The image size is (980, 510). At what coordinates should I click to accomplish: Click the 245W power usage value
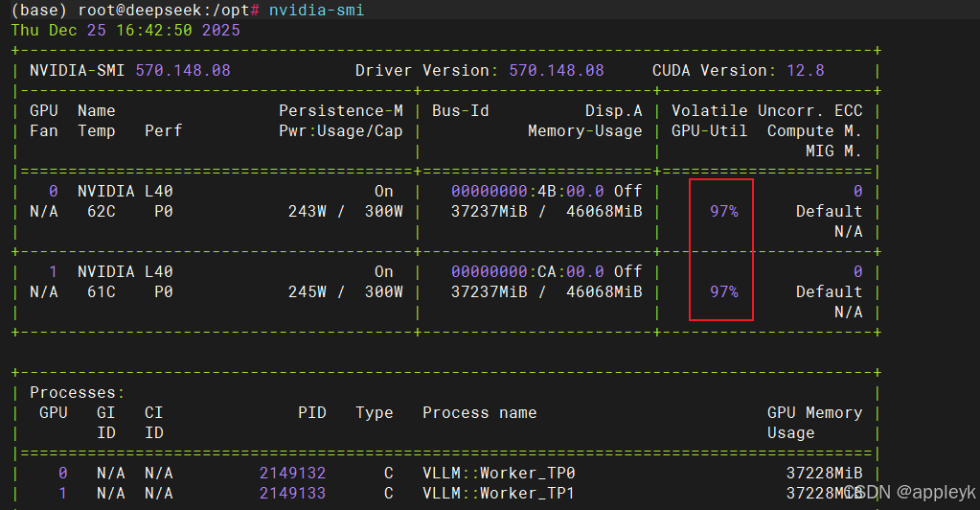[308, 291]
